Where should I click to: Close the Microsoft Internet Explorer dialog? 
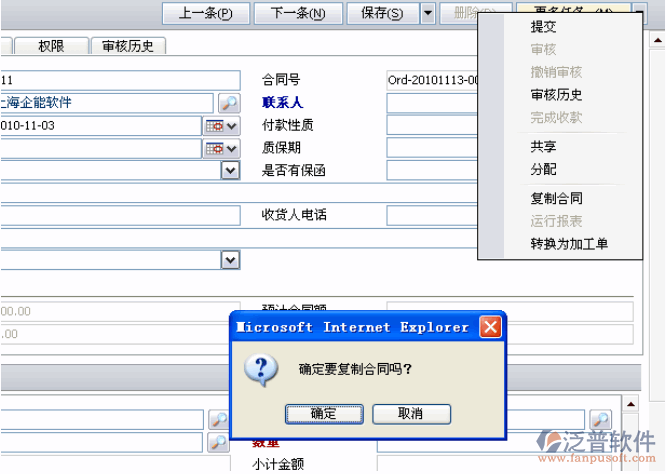491,327
